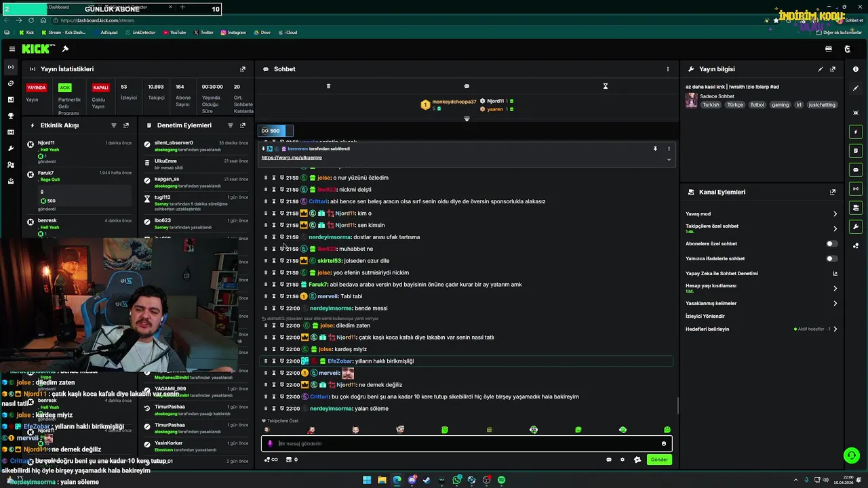The image size is (868, 488).
Task: Open WhatsApp from the taskbar
Action: 456,480
